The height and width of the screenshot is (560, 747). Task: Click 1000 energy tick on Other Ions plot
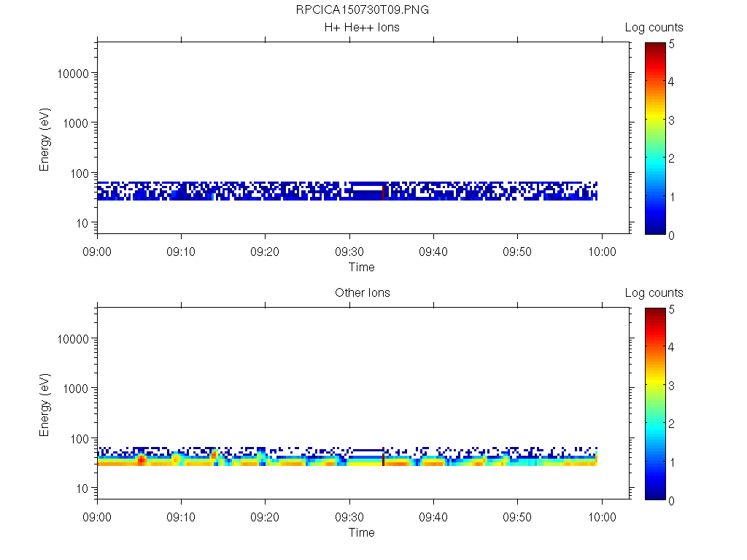click(76, 389)
